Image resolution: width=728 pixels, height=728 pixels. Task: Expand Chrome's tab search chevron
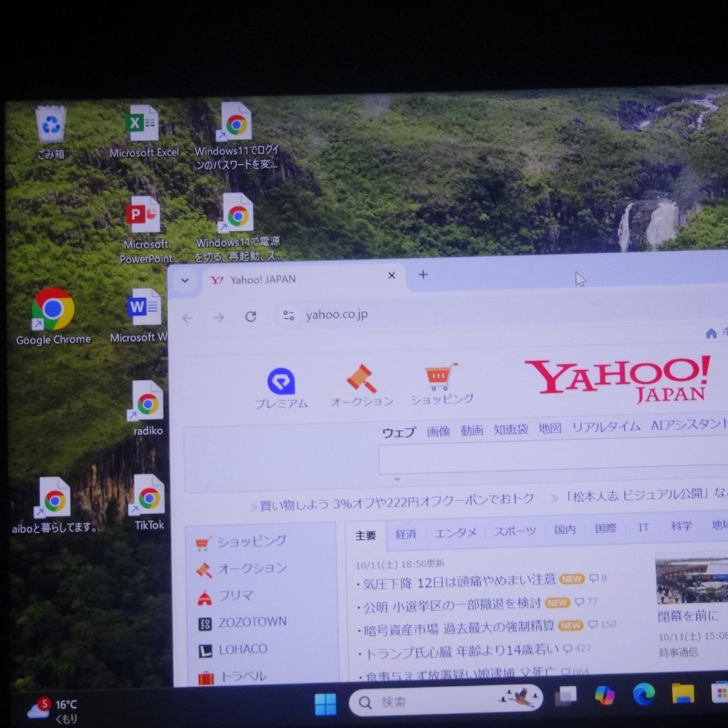coord(185,280)
